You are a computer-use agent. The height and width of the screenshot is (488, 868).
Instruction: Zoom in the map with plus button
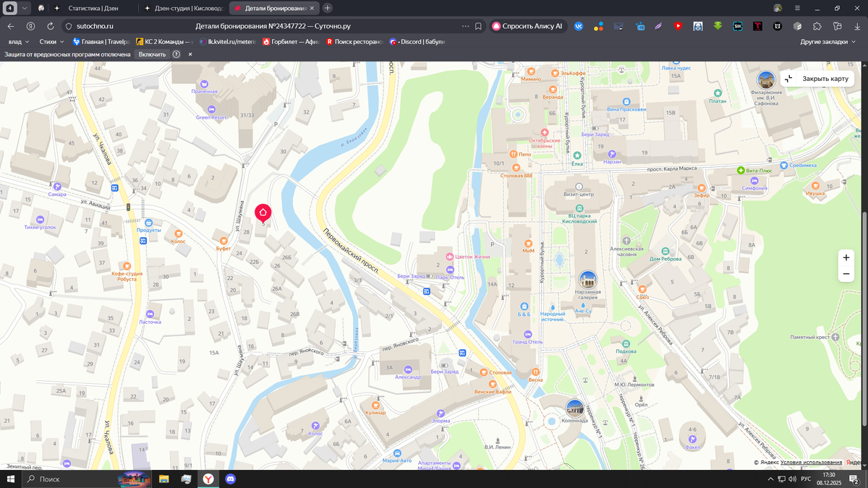tap(846, 257)
